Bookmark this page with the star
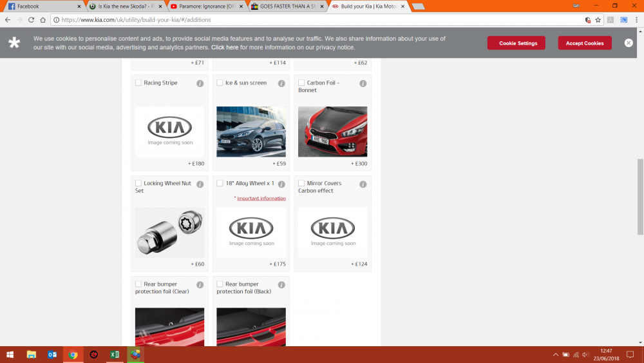Image resolution: width=644 pixels, height=363 pixels. tap(598, 20)
